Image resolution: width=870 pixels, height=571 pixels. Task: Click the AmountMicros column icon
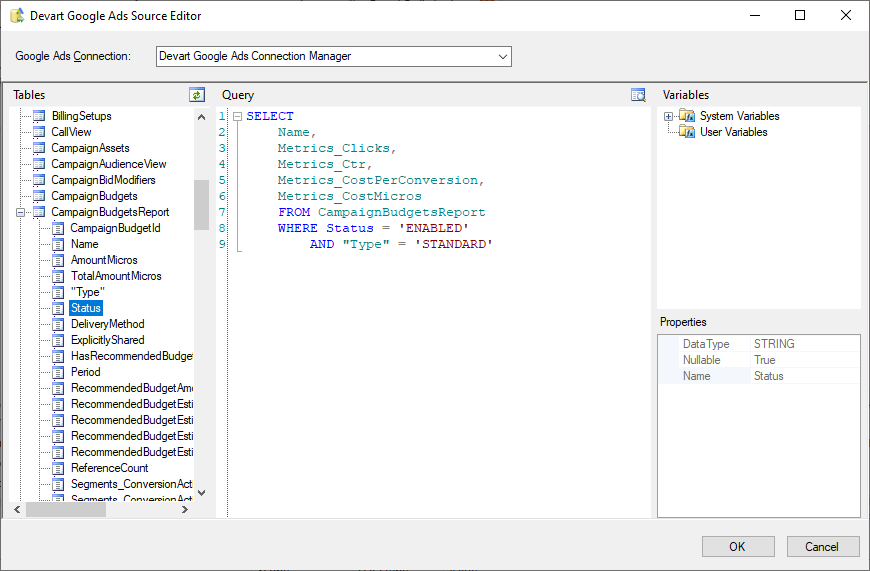coord(58,260)
